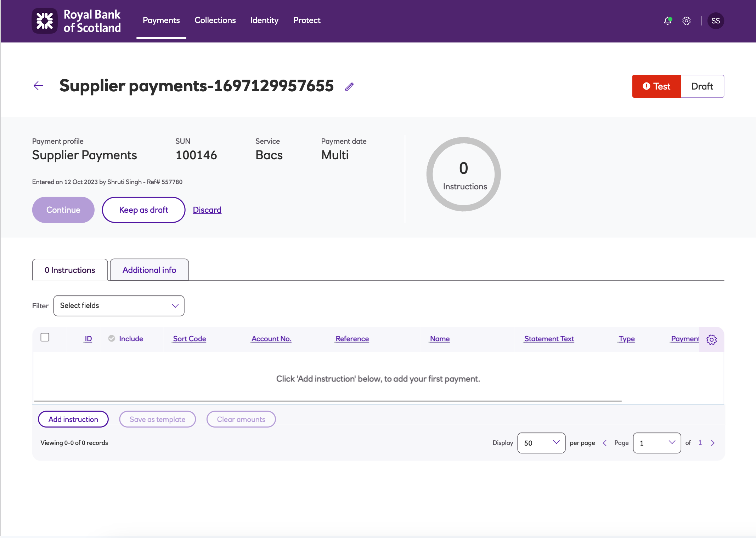Open the Identity menu

[264, 21]
